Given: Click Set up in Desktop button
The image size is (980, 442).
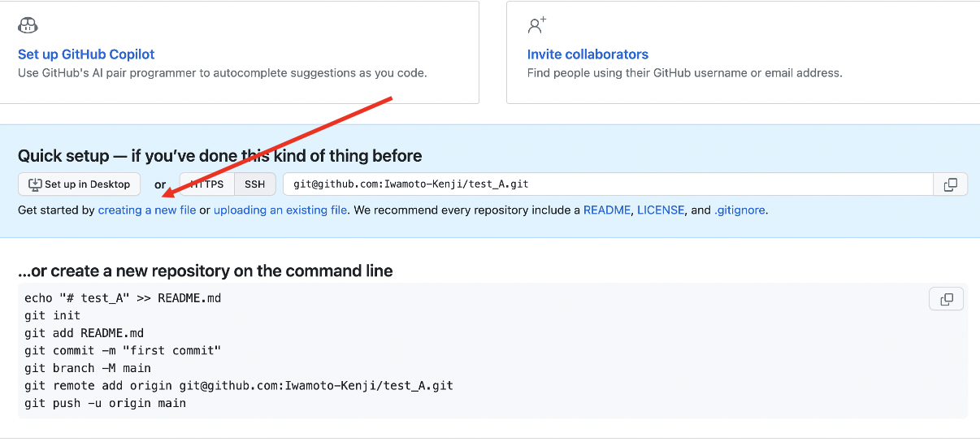Looking at the screenshot, I should pyautogui.click(x=79, y=184).
